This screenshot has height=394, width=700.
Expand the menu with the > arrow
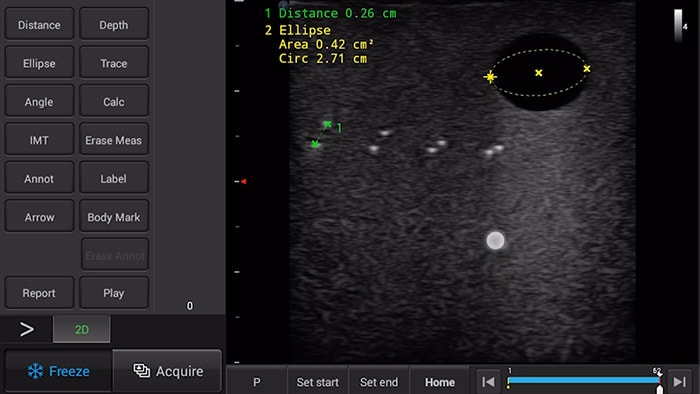26,330
